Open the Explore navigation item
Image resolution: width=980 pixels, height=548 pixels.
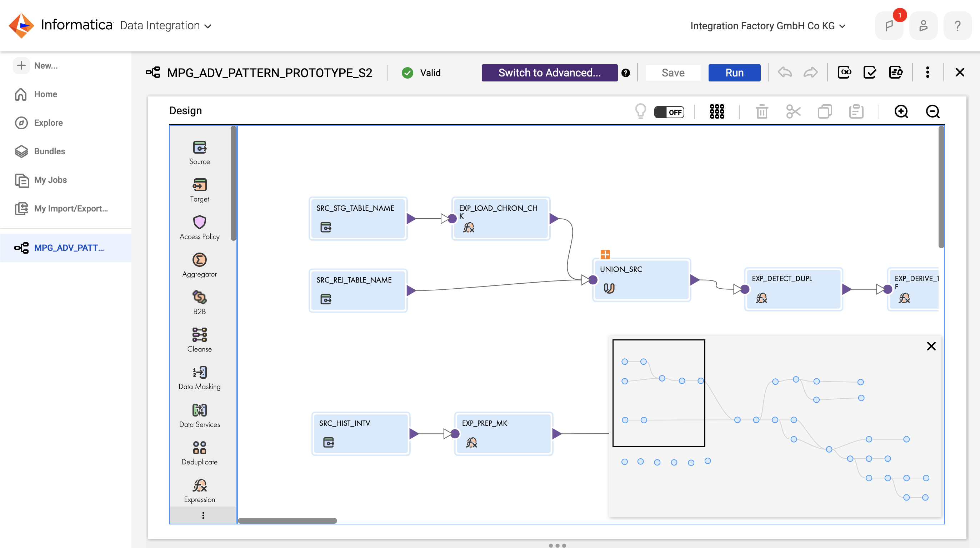click(x=48, y=123)
